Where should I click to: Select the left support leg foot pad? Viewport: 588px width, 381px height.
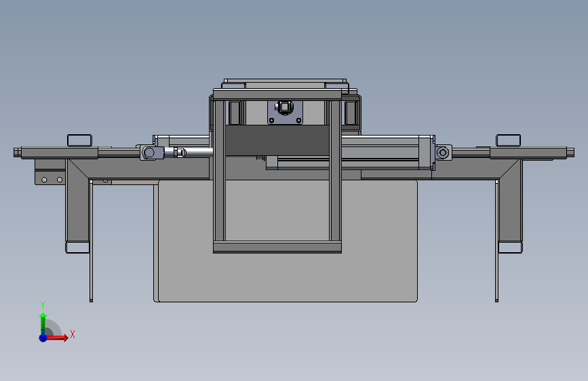point(77,247)
